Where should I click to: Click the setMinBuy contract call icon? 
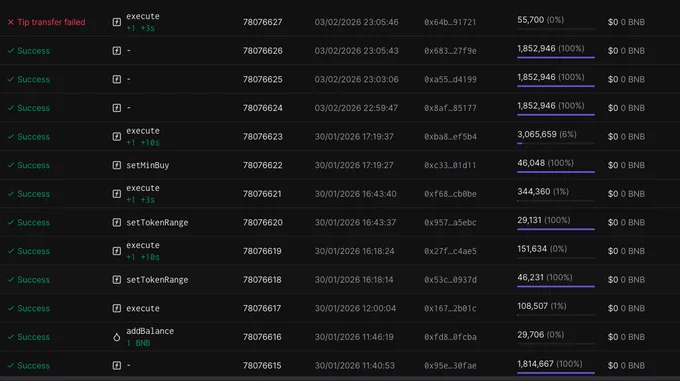[117, 165]
